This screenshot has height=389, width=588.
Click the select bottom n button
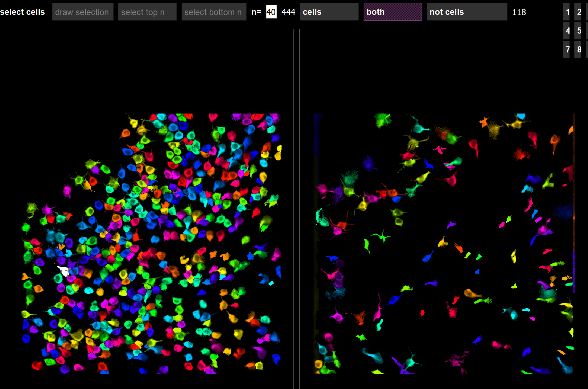[x=213, y=12]
